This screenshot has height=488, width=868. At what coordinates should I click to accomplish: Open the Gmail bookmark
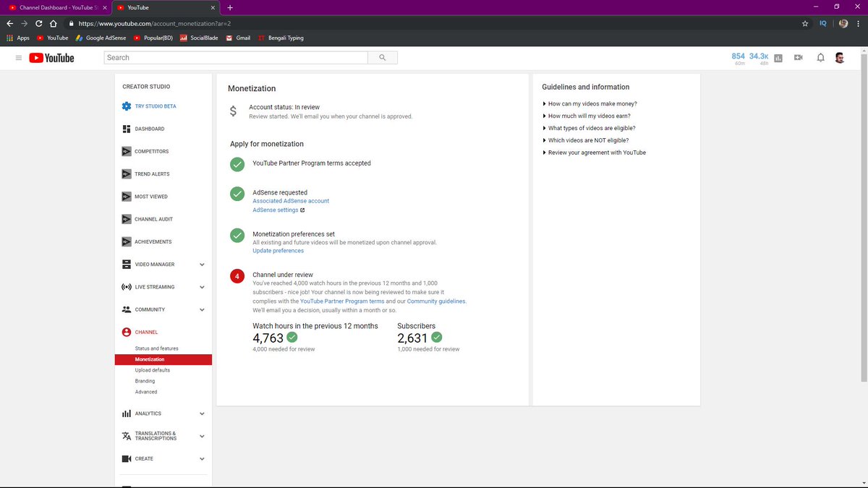[238, 38]
